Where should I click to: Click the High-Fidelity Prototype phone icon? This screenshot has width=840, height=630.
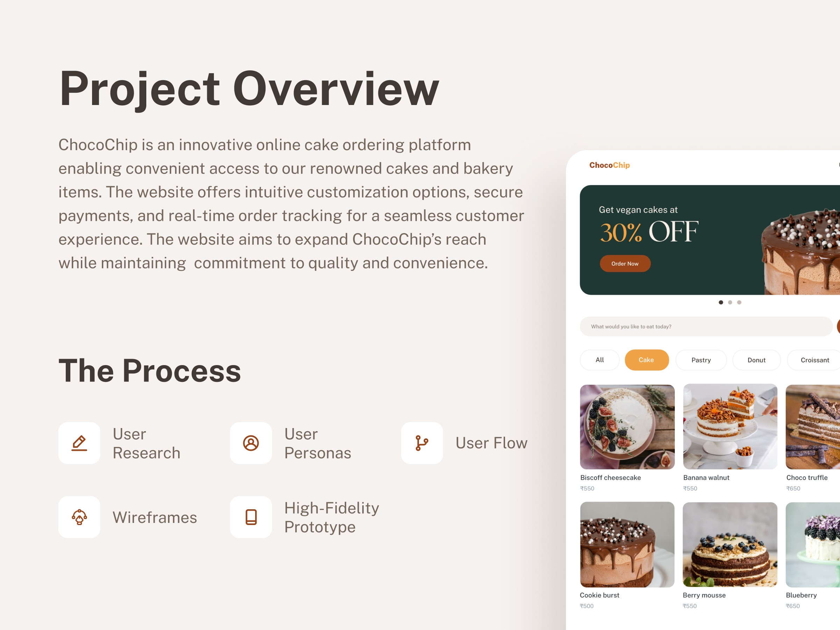pyautogui.click(x=251, y=517)
